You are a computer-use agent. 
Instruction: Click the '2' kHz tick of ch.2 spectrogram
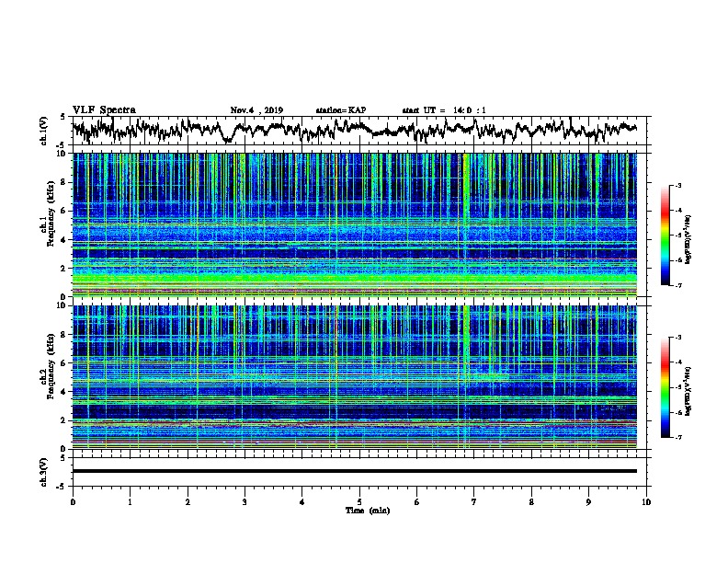(64, 420)
